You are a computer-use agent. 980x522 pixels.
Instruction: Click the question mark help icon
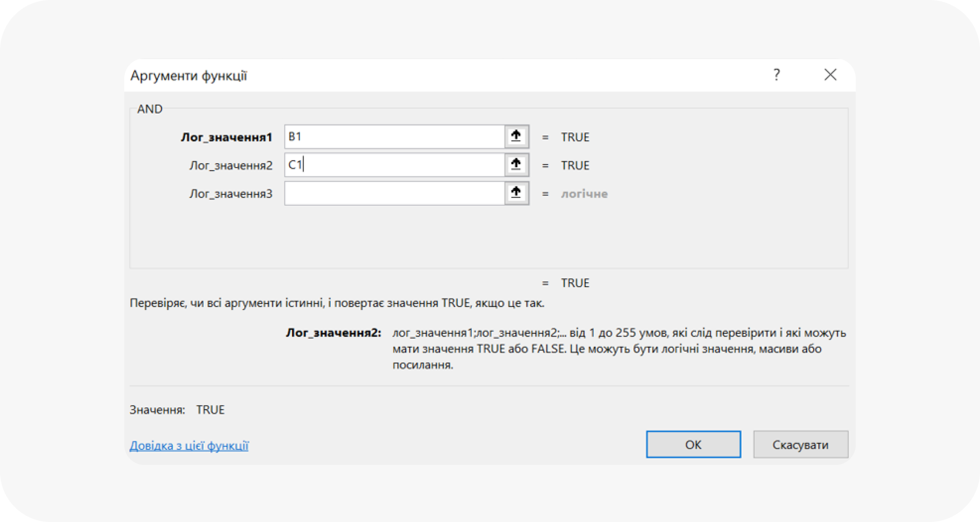click(x=776, y=75)
